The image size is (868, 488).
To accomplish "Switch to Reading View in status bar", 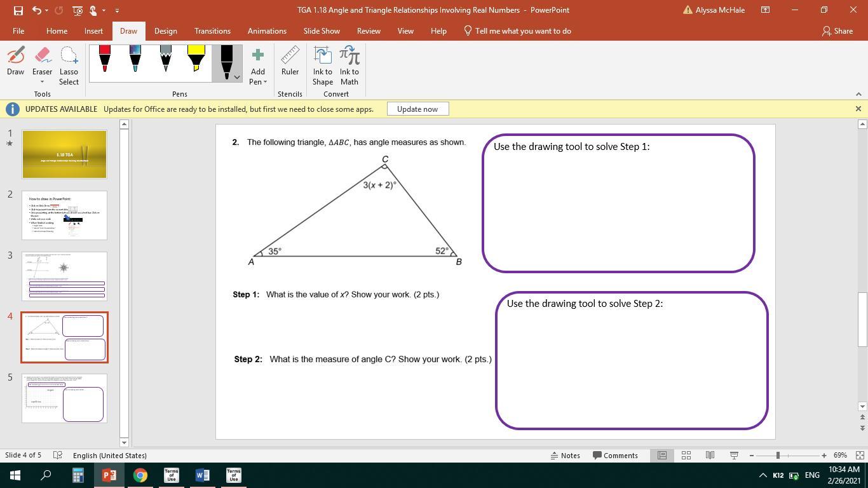I will point(710,456).
